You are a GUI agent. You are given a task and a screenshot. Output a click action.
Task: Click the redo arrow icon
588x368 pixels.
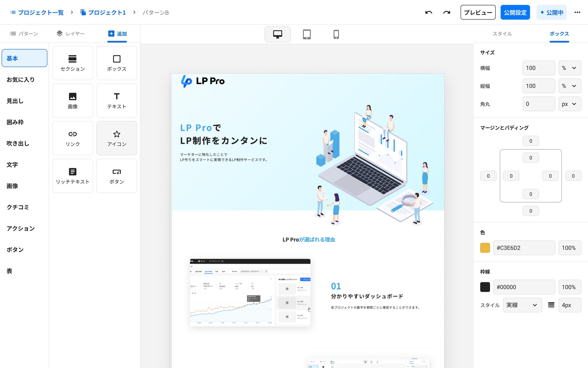click(447, 12)
